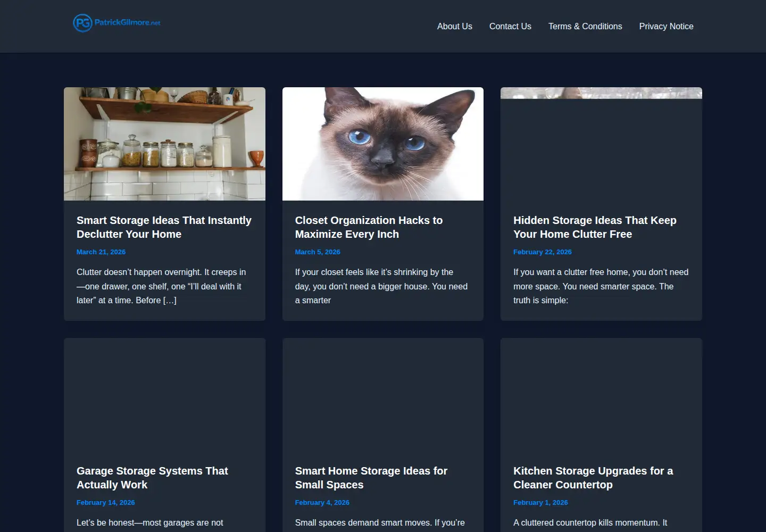Click the February 14, 2026 date
The image size is (766, 532).
click(106, 503)
